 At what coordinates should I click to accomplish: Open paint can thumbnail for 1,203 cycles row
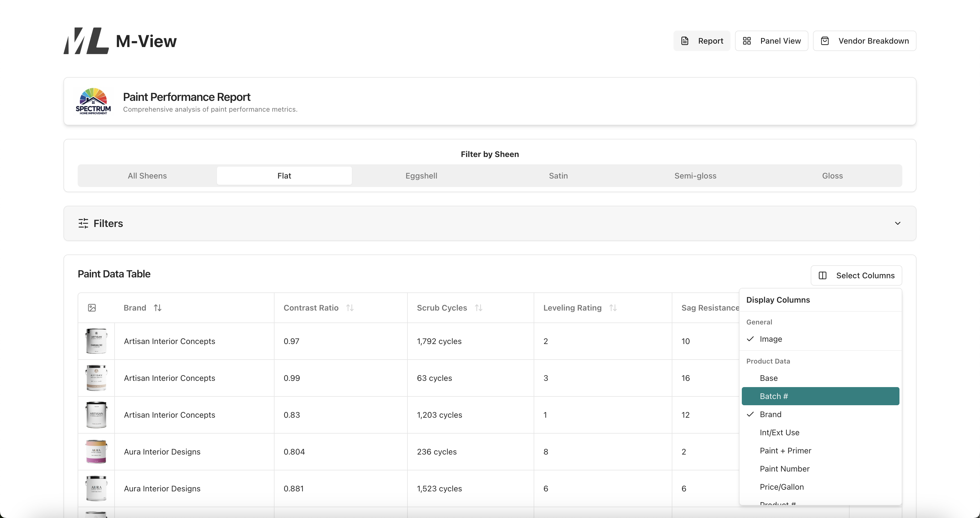[96, 415]
